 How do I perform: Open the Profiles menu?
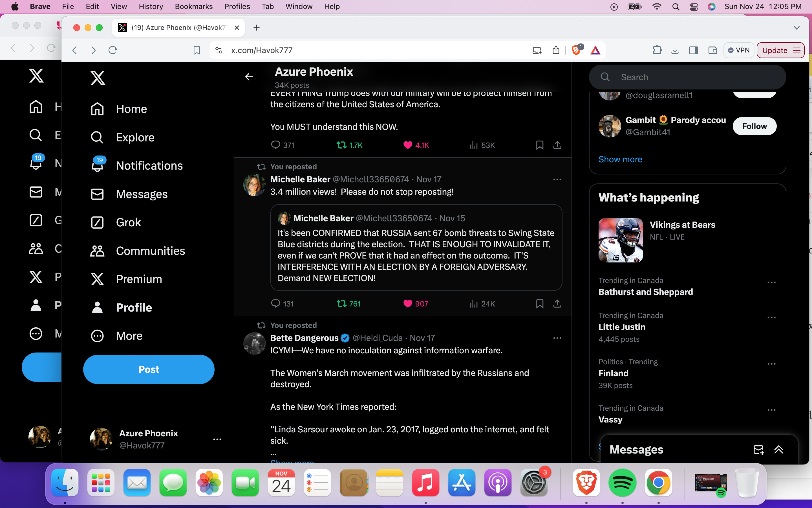(x=237, y=6)
